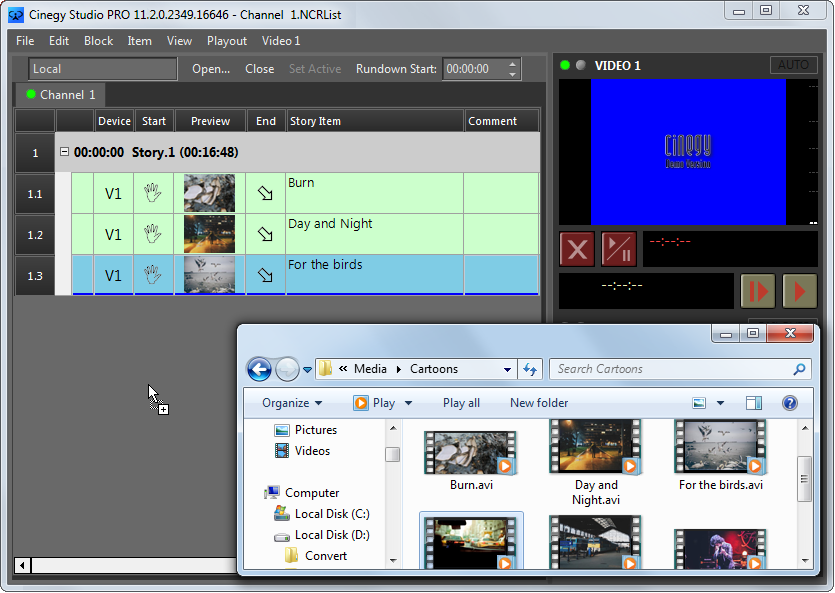Click the Search Cartoons field
The height and width of the screenshot is (593, 835).
click(x=680, y=369)
